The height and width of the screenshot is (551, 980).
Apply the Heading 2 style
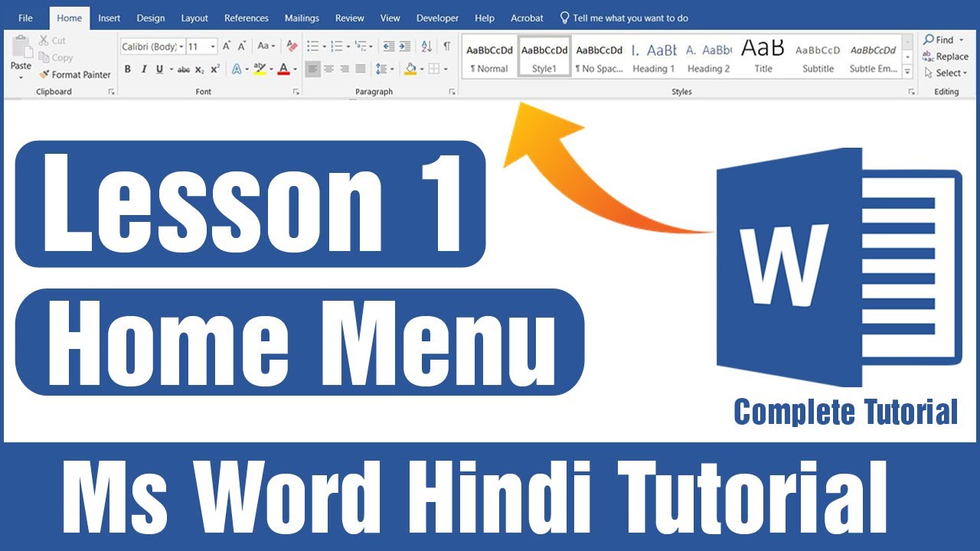pyautogui.click(x=709, y=57)
